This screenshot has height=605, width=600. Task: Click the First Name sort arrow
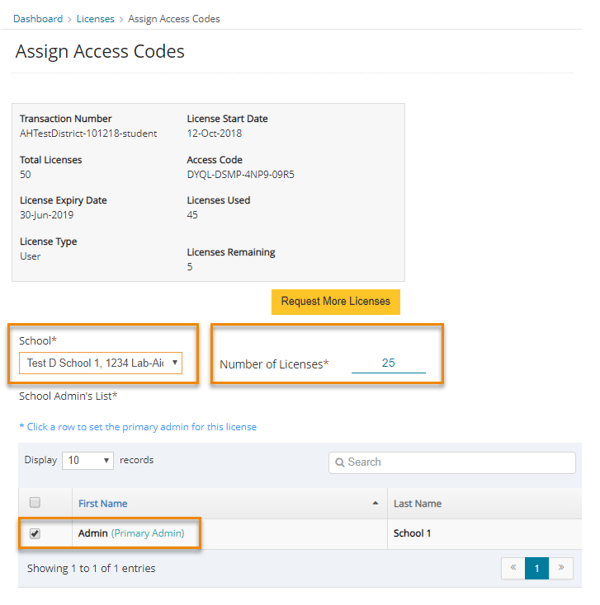375,503
